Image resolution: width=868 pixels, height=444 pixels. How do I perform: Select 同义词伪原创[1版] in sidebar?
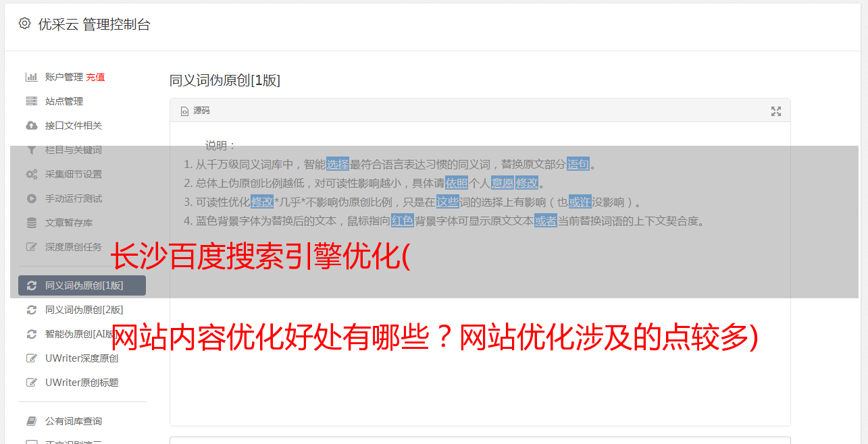[x=82, y=285]
